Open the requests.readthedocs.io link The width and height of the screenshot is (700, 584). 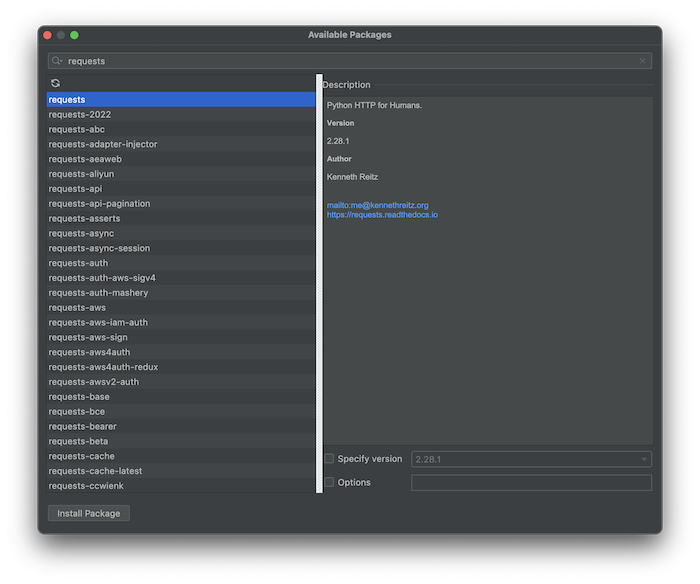tap(382, 215)
